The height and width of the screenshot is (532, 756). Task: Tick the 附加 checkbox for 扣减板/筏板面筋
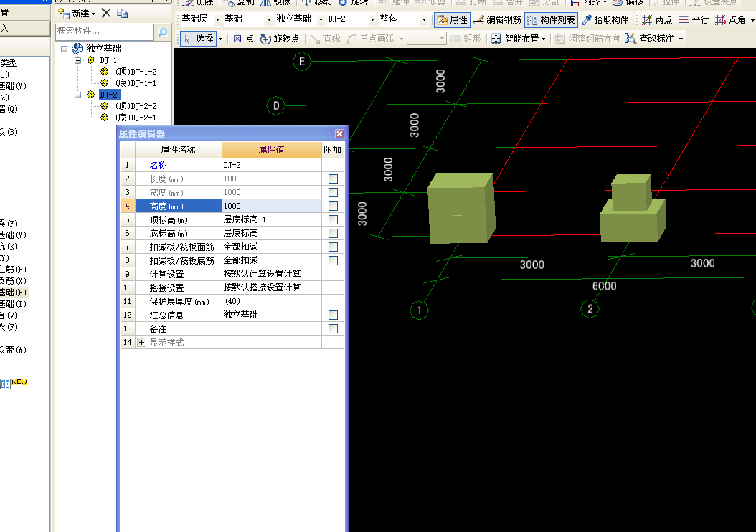point(333,247)
